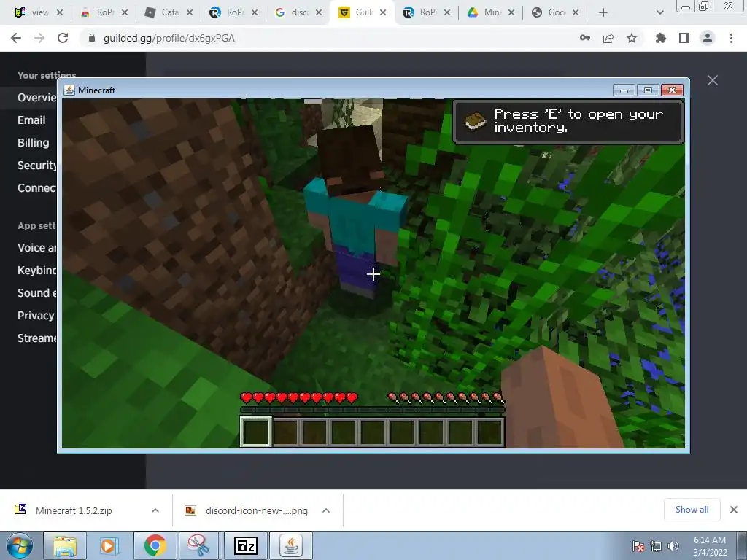Screen dimensions: 747x560
Task: Open downloaded discord-icon-new png file
Action: click(256, 510)
